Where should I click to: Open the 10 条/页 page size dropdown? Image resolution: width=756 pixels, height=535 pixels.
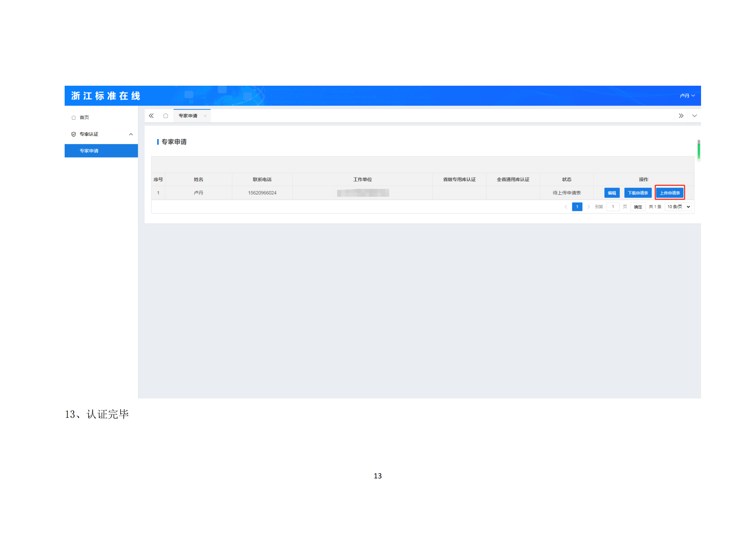[x=678, y=207]
